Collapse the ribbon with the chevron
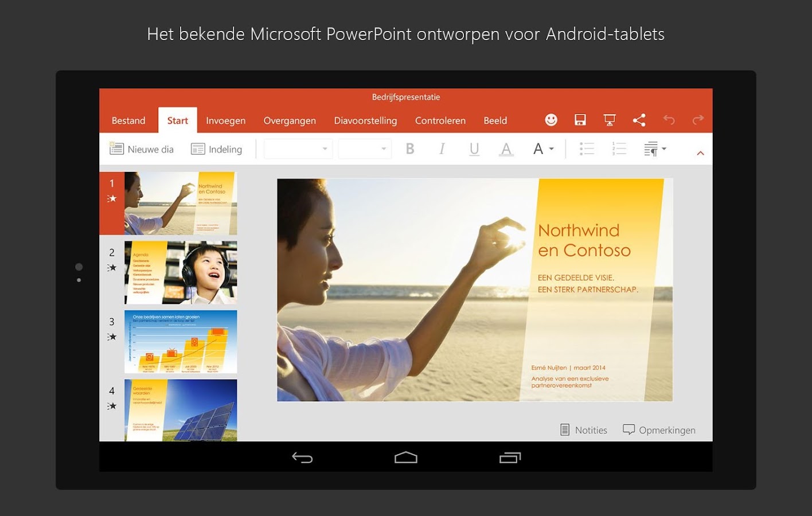Screen dimensions: 812x516 pos(700,153)
